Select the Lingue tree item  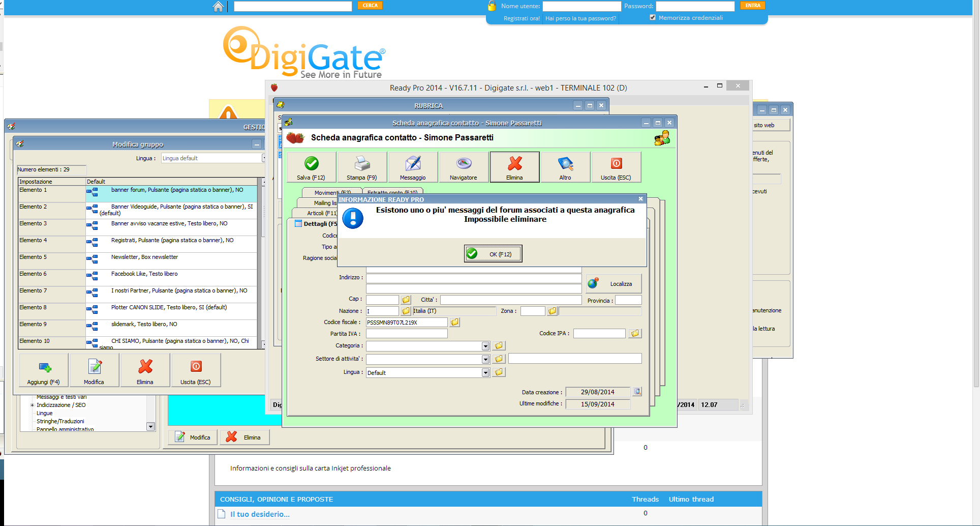click(x=45, y=413)
